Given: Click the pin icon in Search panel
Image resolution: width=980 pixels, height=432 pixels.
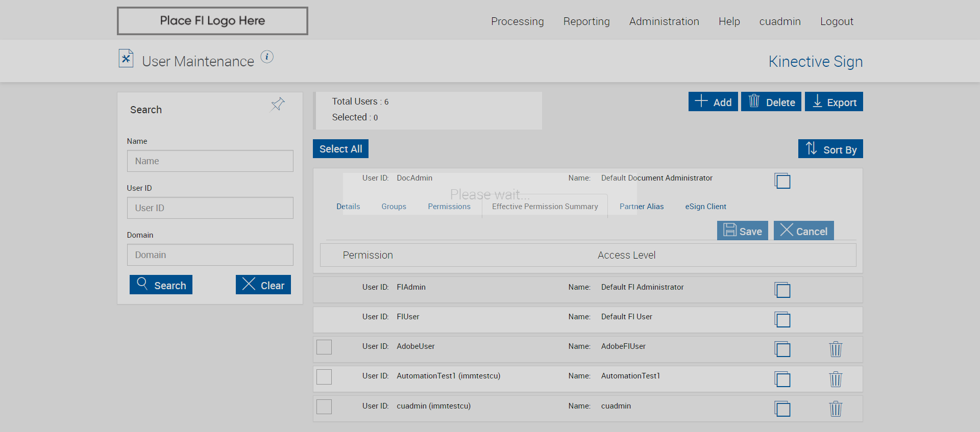Looking at the screenshot, I should [x=278, y=105].
